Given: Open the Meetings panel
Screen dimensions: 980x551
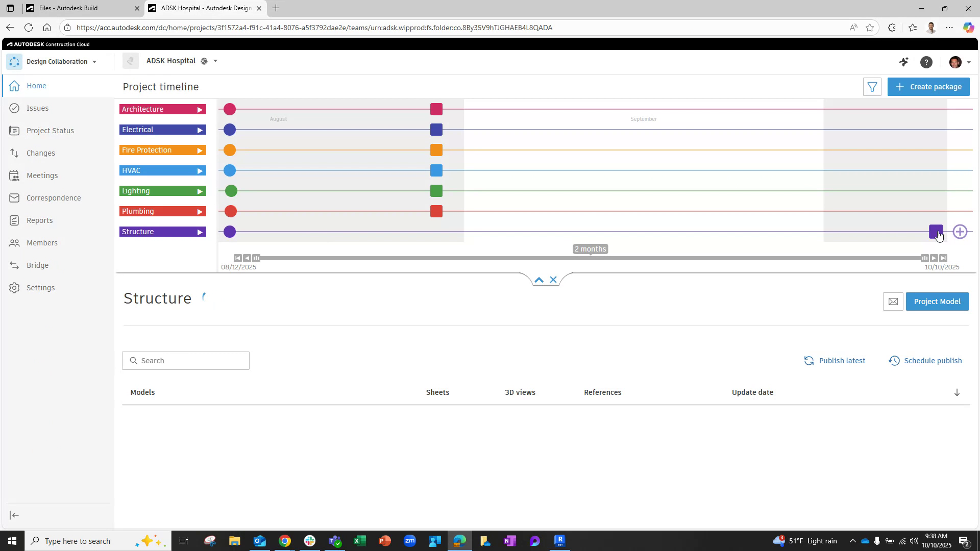Looking at the screenshot, I should click(42, 176).
